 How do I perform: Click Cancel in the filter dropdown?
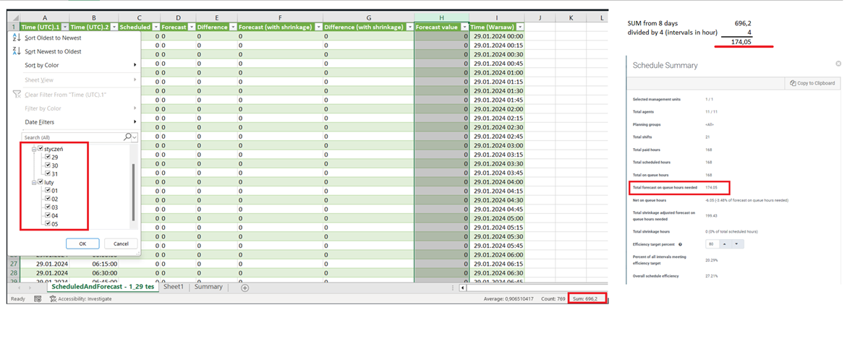coord(121,244)
